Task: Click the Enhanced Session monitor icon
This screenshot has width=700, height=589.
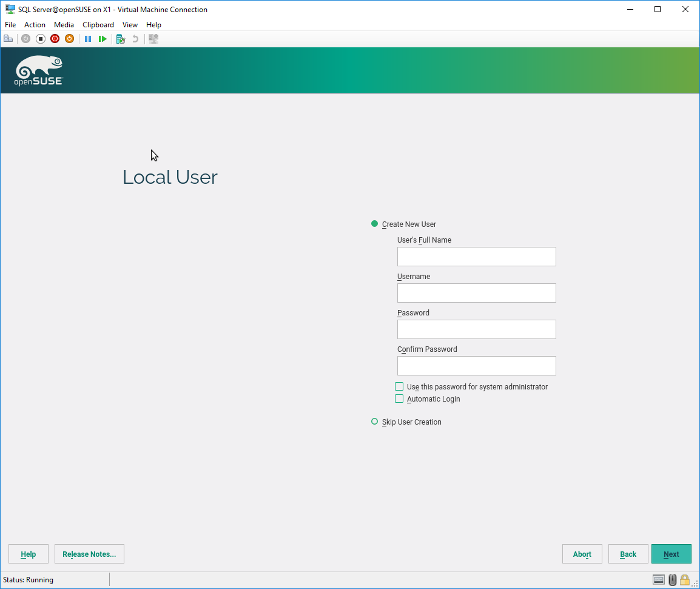Action: (153, 39)
